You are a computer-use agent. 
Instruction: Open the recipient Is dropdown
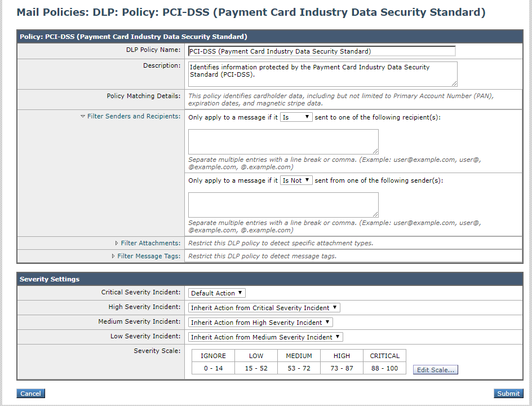coord(296,117)
